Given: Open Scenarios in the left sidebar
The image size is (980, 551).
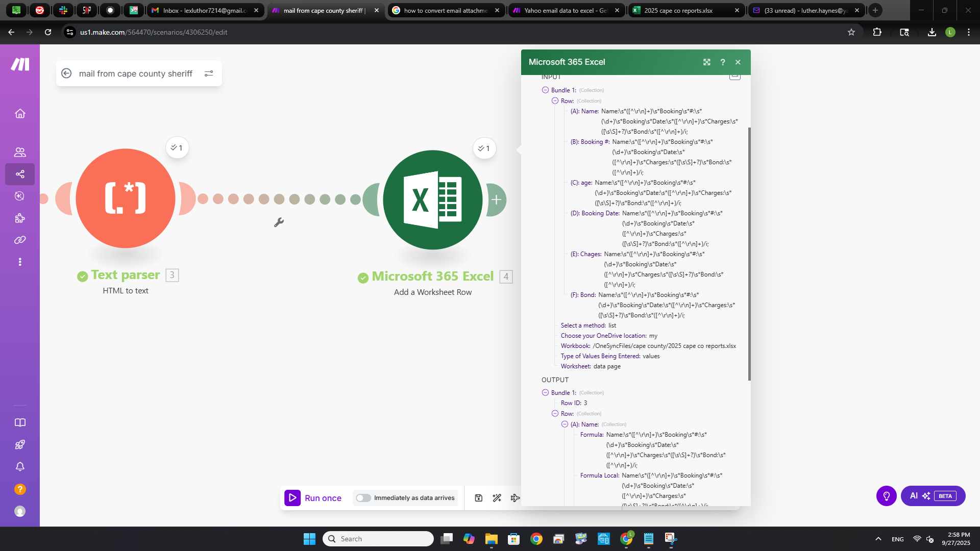Looking at the screenshot, I should tap(20, 174).
